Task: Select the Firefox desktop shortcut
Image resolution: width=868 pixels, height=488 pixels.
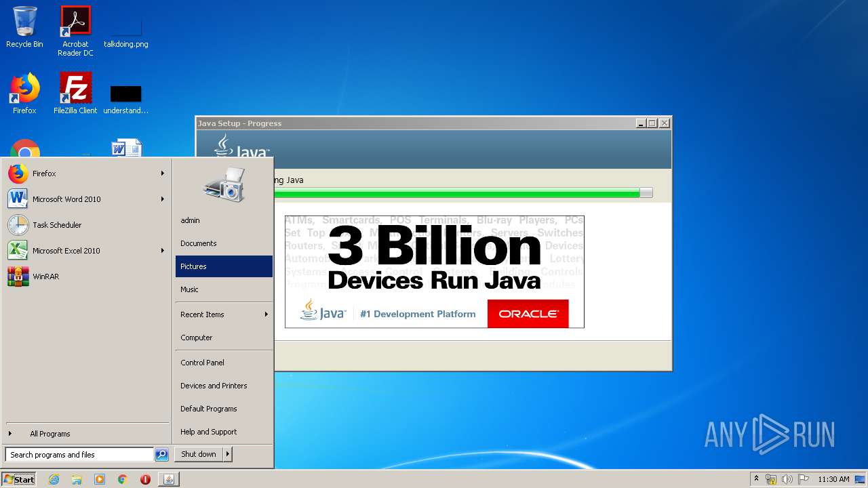Action: 24,94
